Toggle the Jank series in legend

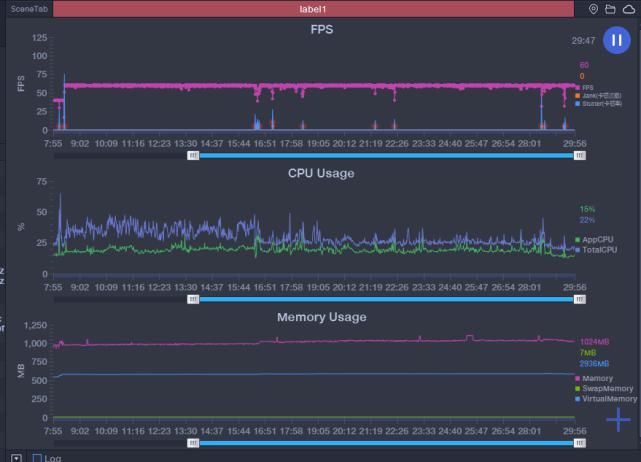tap(596, 95)
